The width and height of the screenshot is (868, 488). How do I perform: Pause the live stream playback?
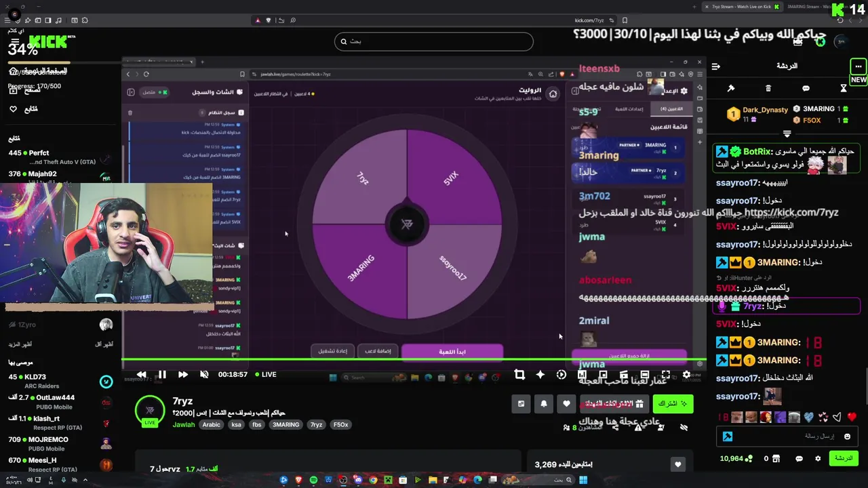(x=162, y=374)
